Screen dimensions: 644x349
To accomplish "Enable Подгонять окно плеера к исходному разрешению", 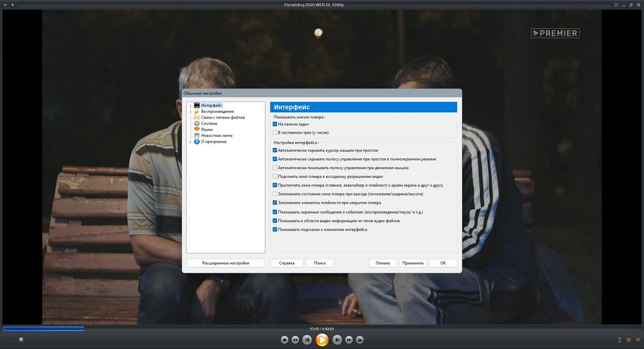I will (275, 176).
